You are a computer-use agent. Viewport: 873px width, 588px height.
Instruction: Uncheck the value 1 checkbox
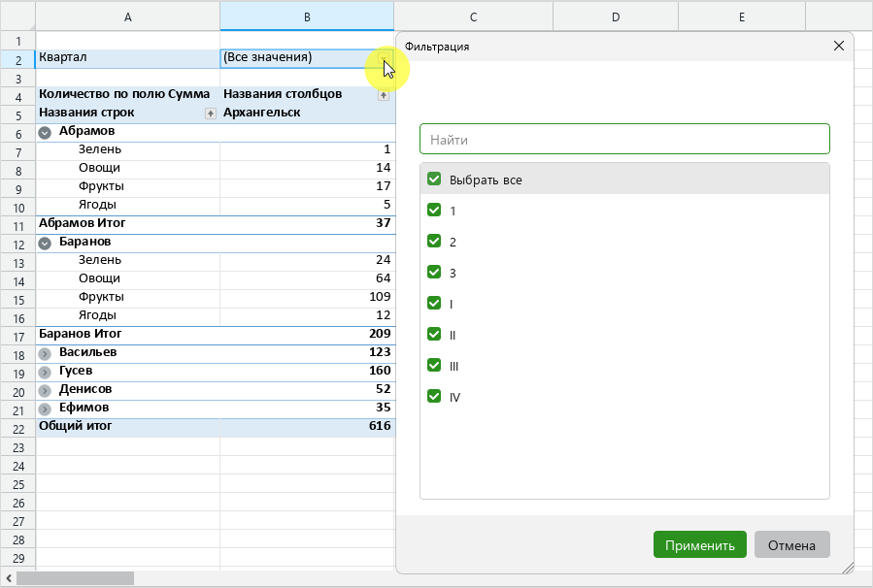(434, 210)
